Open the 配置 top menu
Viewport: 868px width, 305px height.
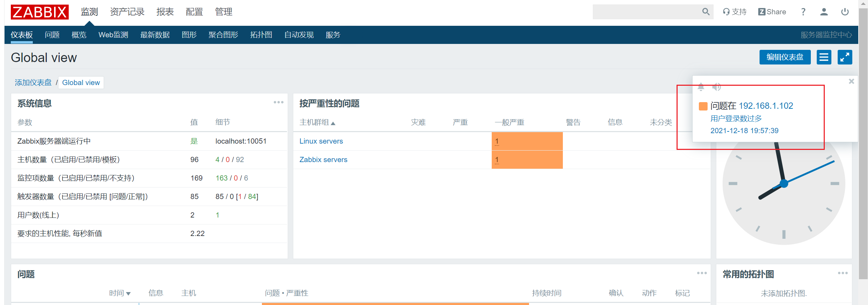coord(194,12)
